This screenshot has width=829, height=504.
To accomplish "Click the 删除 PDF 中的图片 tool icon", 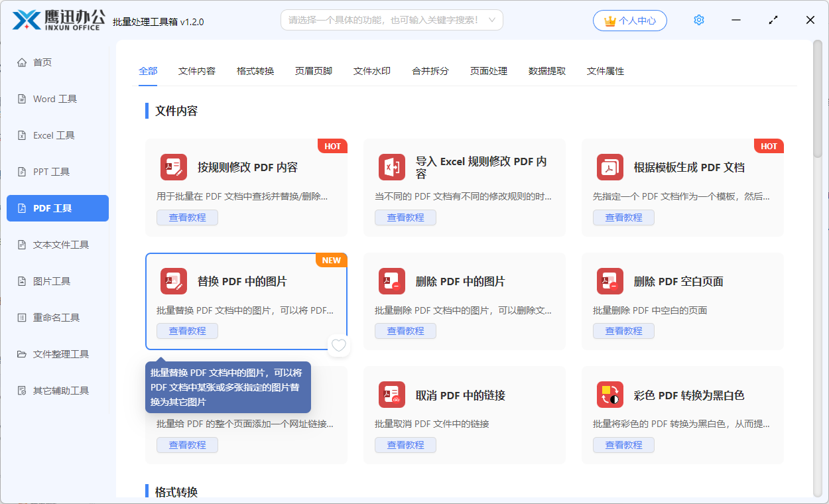I will click(391, 281).
